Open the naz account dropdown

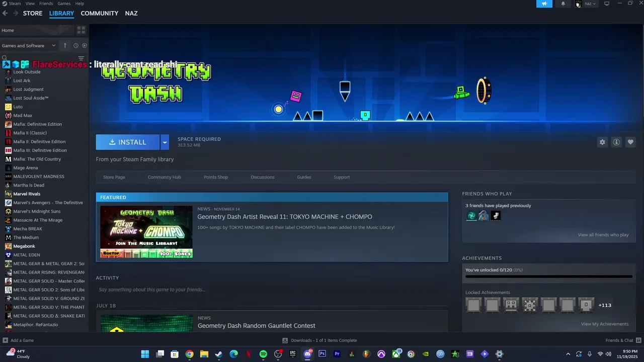(x=586, y=4)
